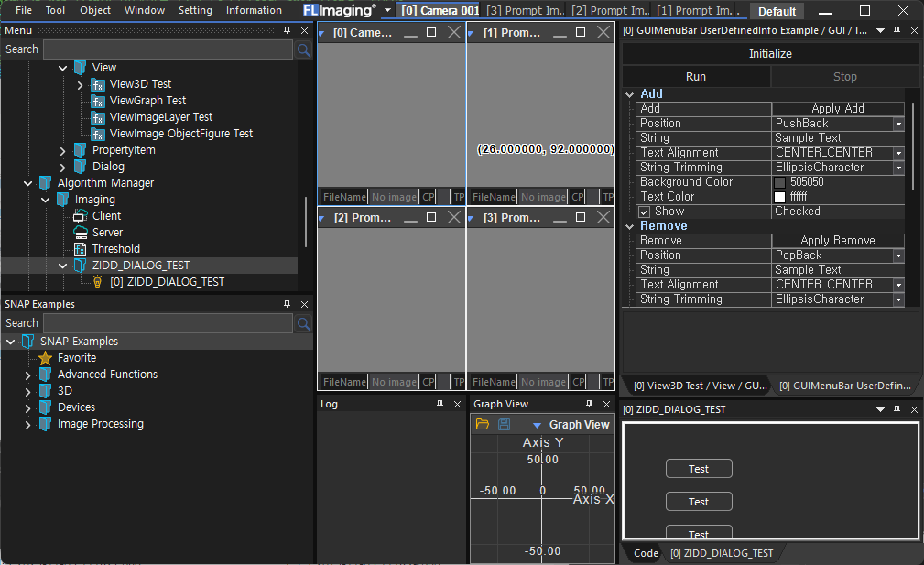
Task: Click the Algorithm Manager book icon
Action: 46,183
